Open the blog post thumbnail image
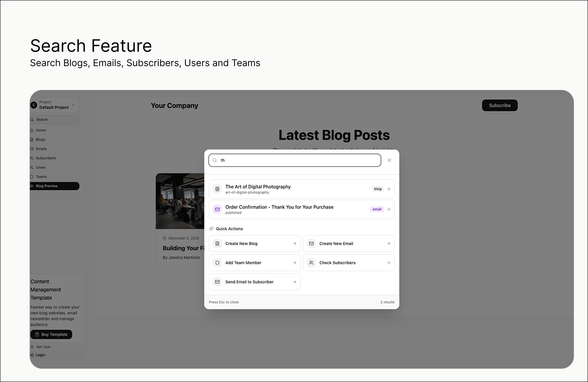 click(180, 201)
